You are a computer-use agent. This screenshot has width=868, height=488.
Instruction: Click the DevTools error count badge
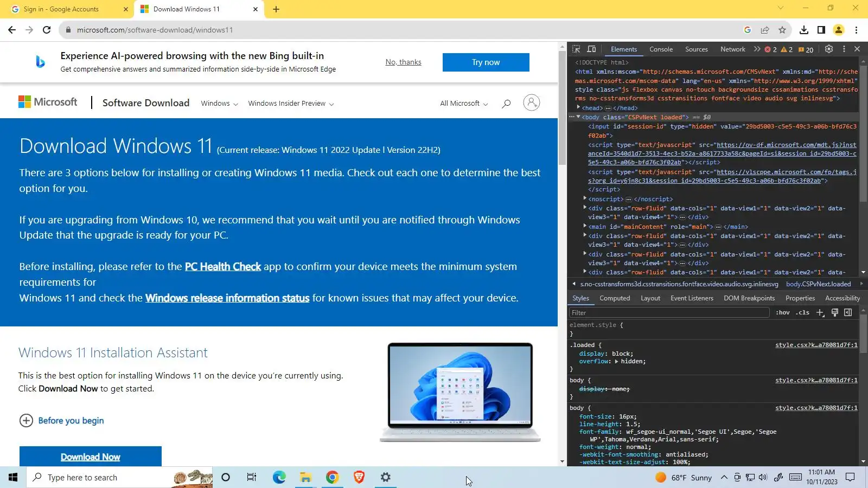pyautogui.click(x=771, y=50)
